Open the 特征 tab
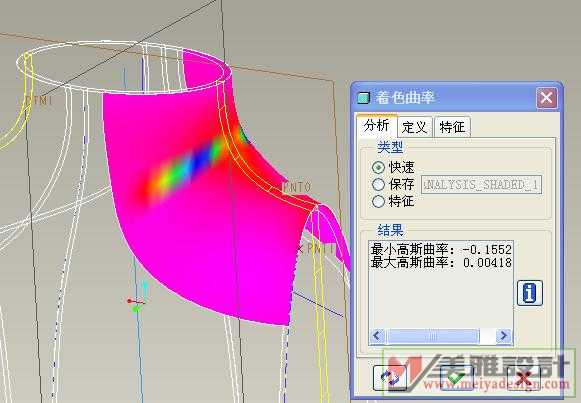 coord(452,127)
